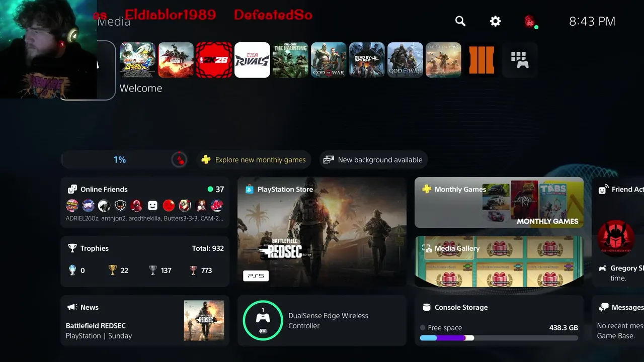Open the red samurai avatar in Friend Activity

pos(616,238)
